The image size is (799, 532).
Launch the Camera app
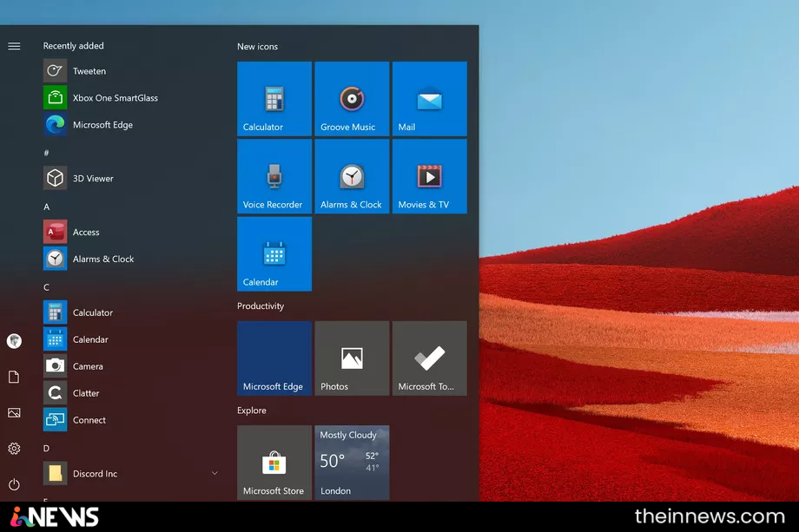coord(73,366)
